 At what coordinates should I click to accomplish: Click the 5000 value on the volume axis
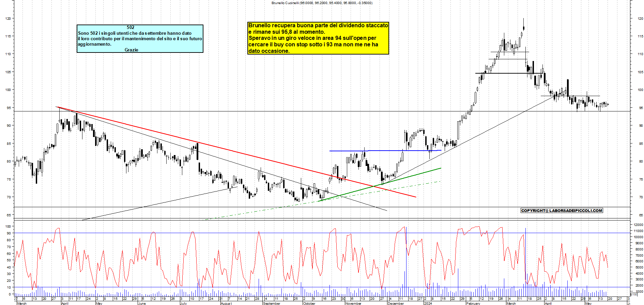click(x=639, y=268)
